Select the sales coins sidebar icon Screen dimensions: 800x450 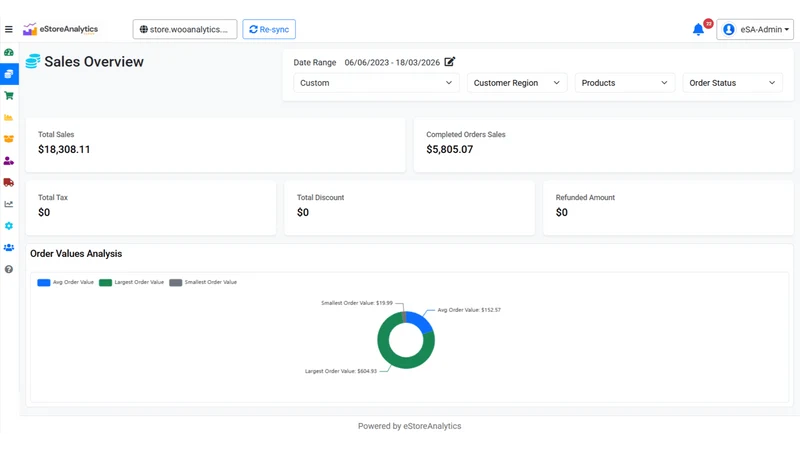[x=9, y=74]
